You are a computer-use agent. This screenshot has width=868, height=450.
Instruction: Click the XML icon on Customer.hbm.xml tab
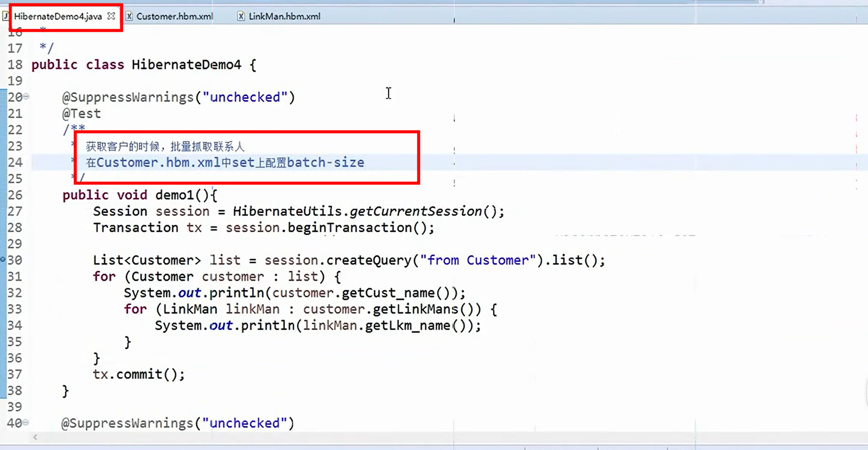click(129, 16)
